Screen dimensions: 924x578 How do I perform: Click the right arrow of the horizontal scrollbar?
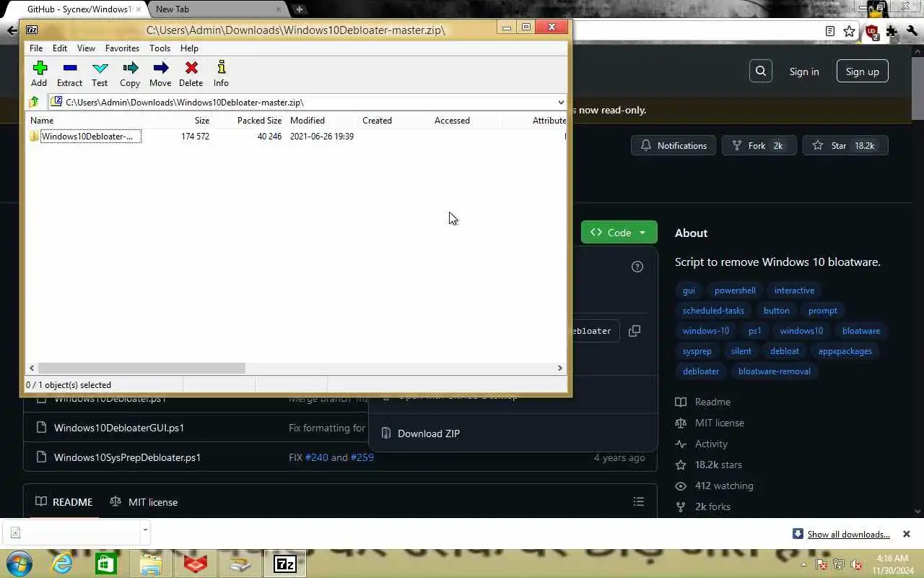(559, 368)
